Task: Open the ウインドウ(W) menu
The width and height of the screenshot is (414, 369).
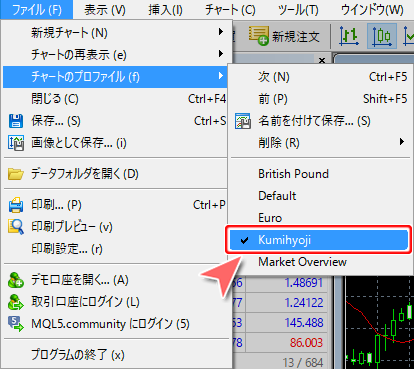Action: [x=372, y=10]
